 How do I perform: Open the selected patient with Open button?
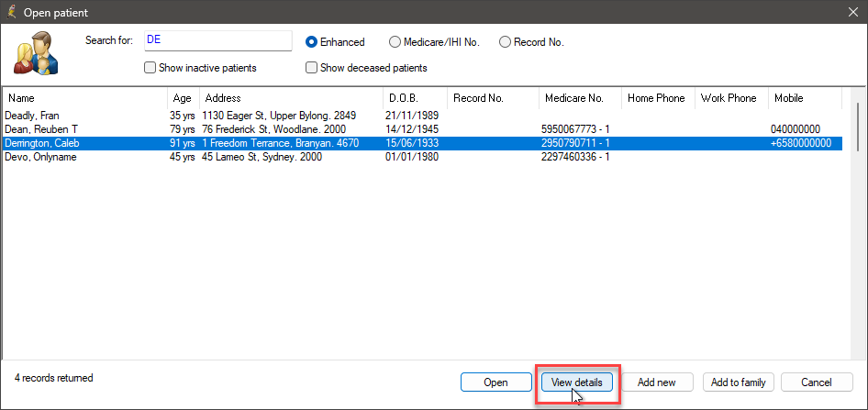495,382
